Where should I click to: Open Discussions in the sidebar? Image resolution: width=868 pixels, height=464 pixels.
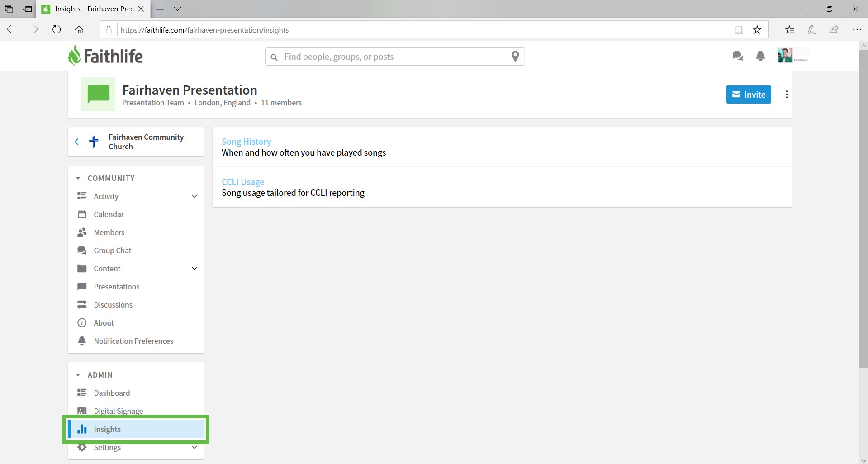tap(113, 305)
